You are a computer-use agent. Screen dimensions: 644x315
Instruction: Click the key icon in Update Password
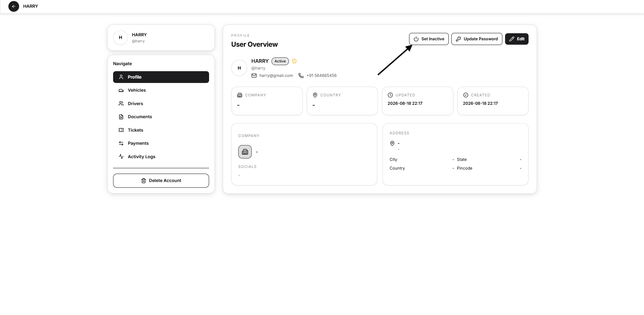pyautogui.click(x=458, y=39)
